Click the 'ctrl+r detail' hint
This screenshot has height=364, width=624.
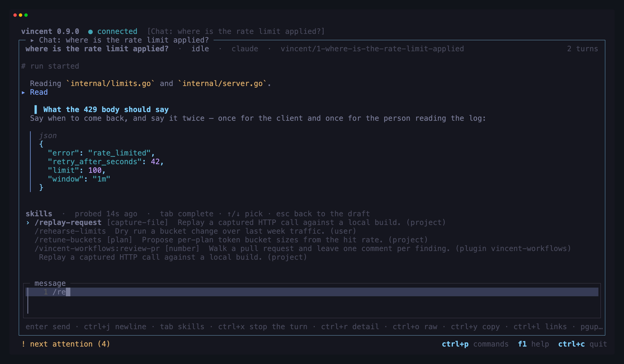point(350,327)
